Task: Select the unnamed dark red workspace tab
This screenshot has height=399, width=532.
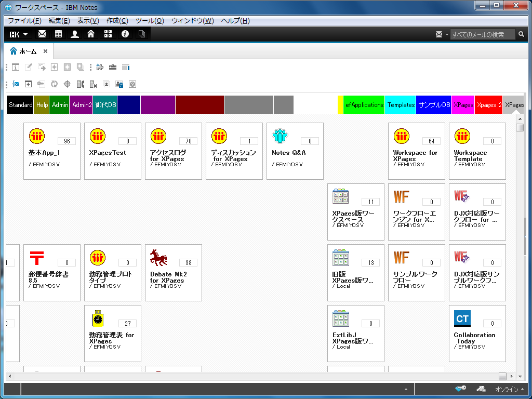Action: click(199, 105)
